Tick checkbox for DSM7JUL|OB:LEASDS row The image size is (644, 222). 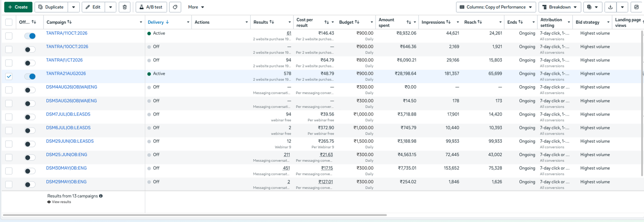tap(9, 117)
